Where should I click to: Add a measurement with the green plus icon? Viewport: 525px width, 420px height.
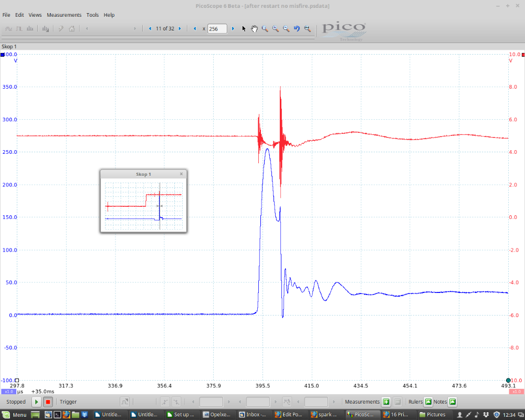386,402
